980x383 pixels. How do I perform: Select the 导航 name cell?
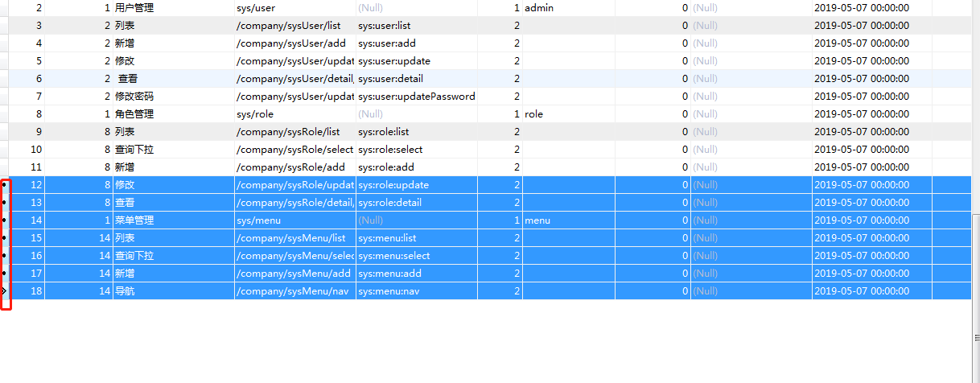coord(174,291)
